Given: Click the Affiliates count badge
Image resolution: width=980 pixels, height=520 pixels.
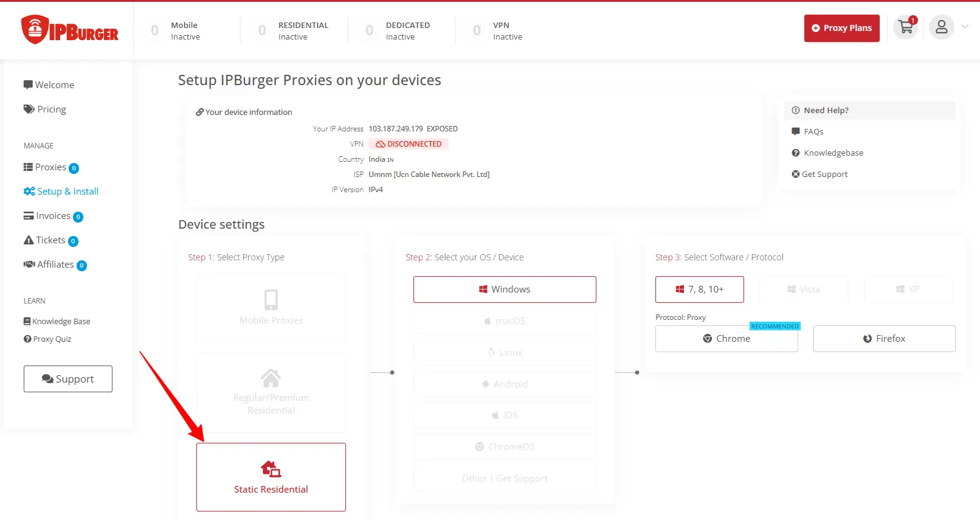Looking at the screenshot, I should click(81, 266).
